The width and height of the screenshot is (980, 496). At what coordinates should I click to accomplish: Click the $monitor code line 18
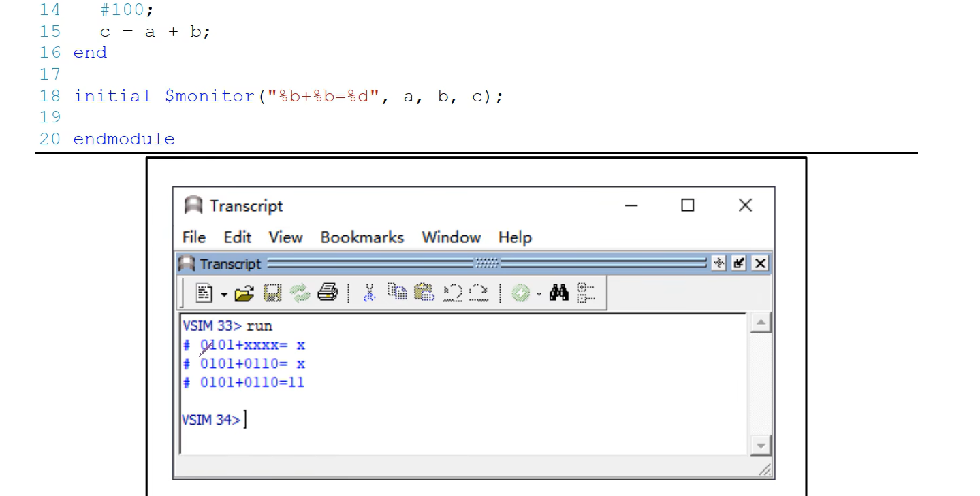(x=288, y=96)
